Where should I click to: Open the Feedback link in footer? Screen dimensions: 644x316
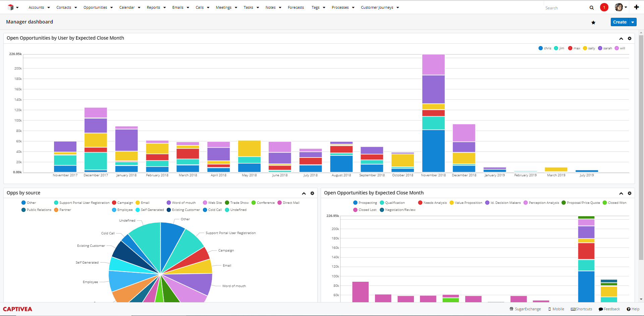pos(609,309)
